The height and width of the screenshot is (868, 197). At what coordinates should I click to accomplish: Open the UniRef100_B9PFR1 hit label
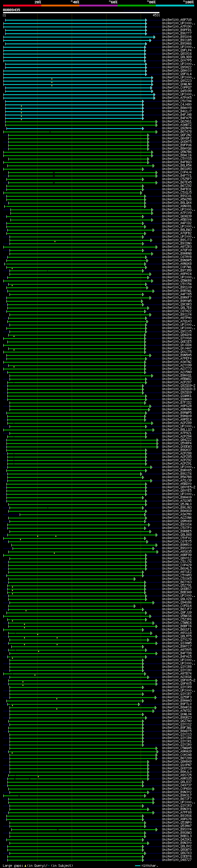click(x=177, y=30)
